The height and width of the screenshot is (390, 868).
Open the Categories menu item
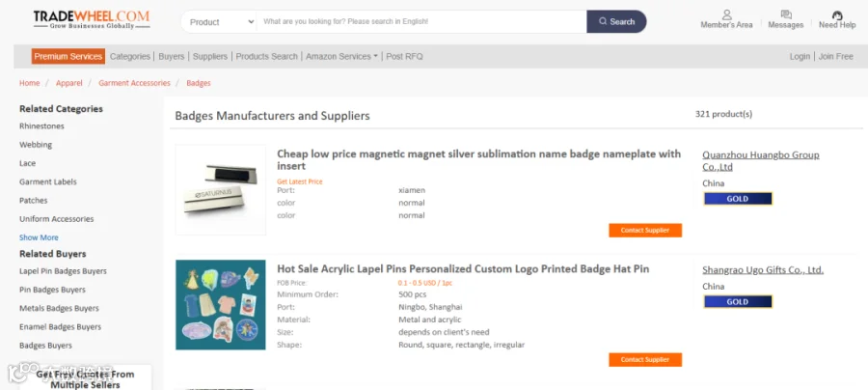point(130,57)
